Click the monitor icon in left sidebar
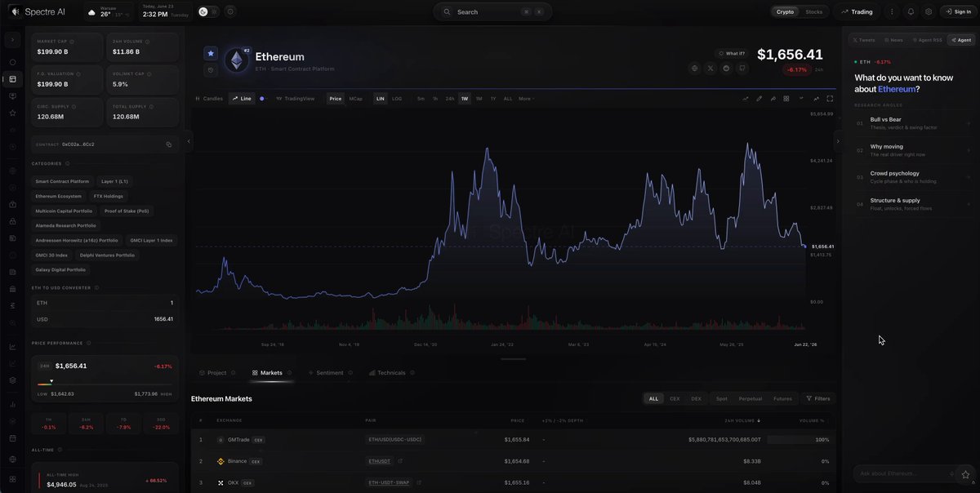 [x=12, y=95]
